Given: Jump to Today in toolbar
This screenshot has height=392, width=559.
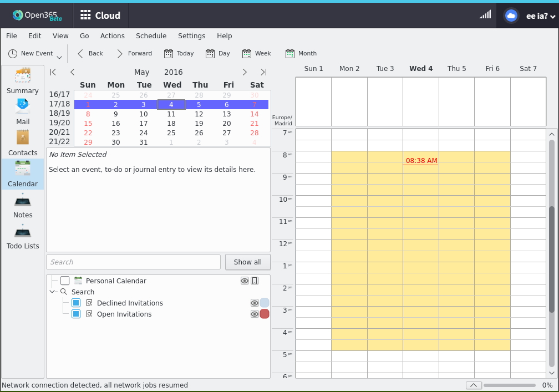Looking at the screenshot, I should 179,53.
